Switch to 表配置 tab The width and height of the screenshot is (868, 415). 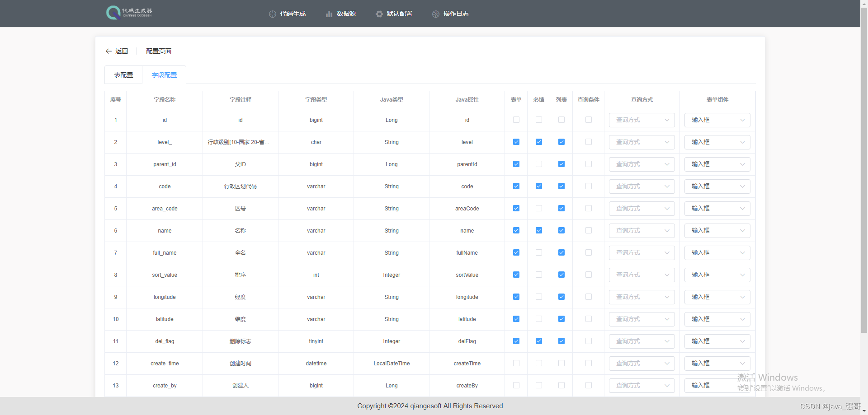click(123, 75)
